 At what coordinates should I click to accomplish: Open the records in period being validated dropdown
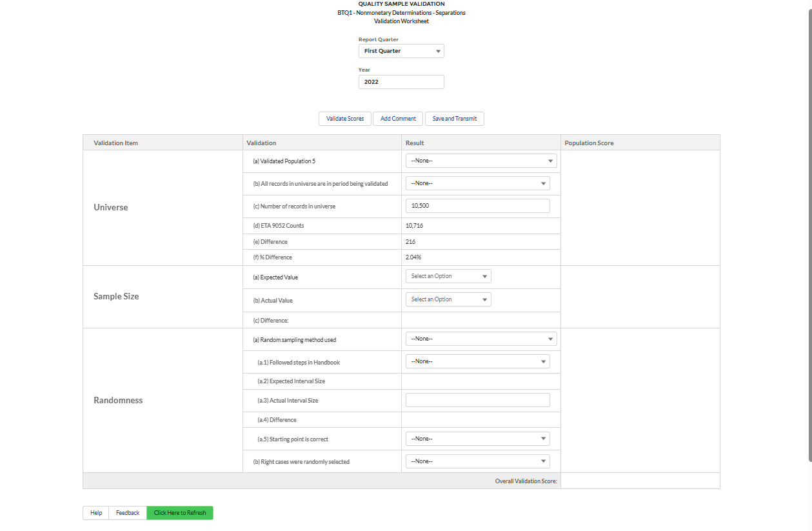(x=477, y=183)
